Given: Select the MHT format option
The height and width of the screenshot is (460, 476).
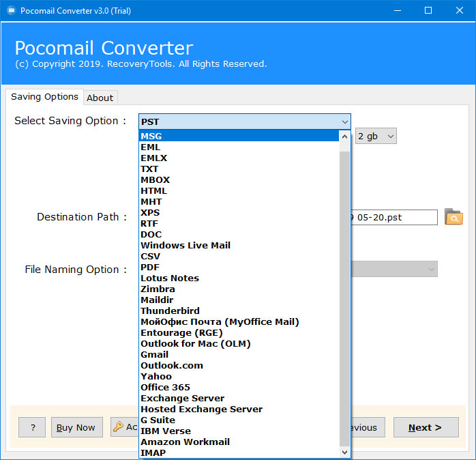Looking at the screenshot, I should [x=239, y=202].
